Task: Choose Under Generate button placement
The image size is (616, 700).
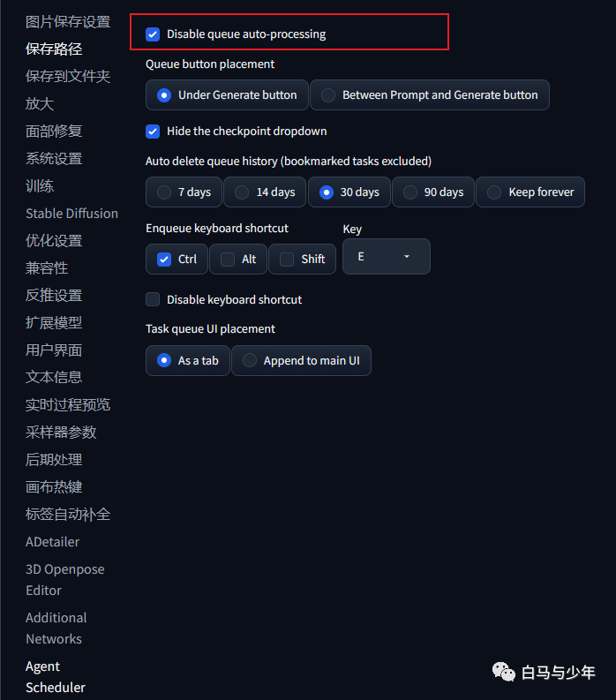Action: point(227,95)
